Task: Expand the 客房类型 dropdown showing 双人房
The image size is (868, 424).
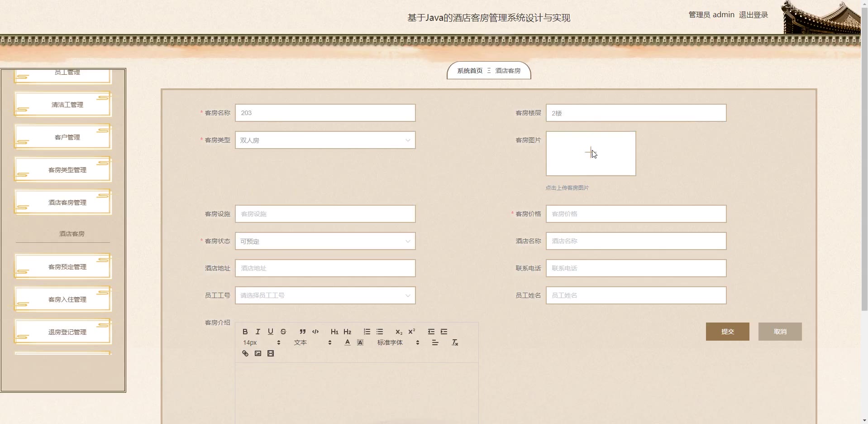Action: coord(325,140)
